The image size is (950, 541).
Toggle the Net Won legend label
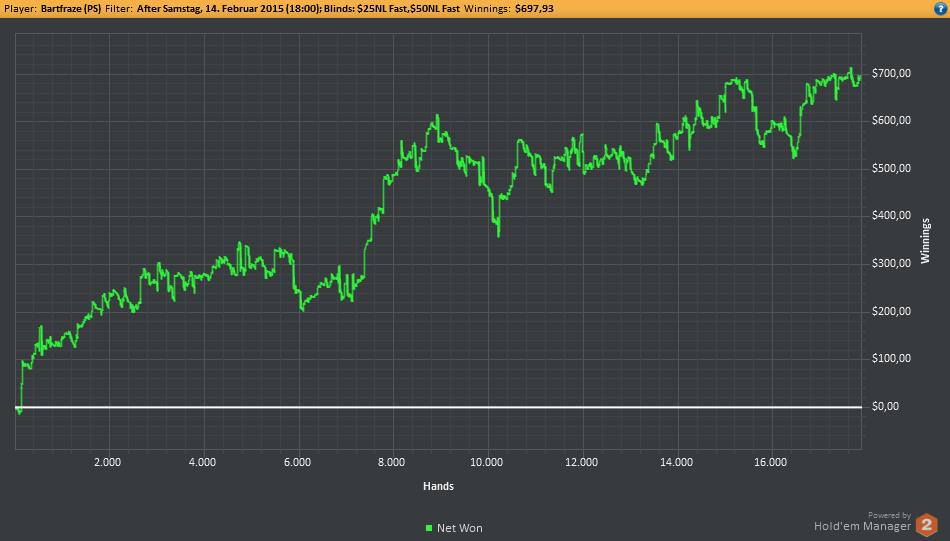pos(460,528)
